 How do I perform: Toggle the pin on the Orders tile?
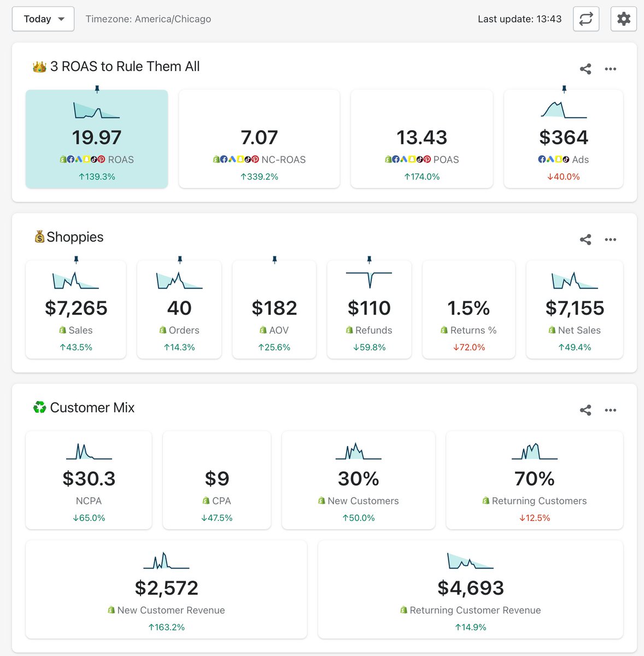tap(180, 260)
